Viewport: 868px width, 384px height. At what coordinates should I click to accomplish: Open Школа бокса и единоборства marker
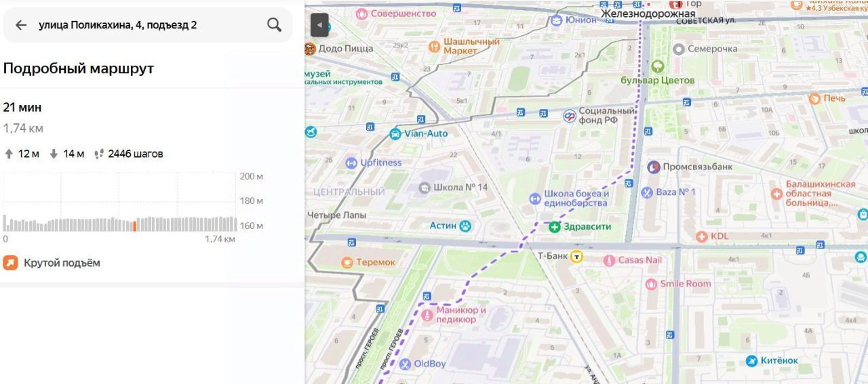click(x=536, y=198)
